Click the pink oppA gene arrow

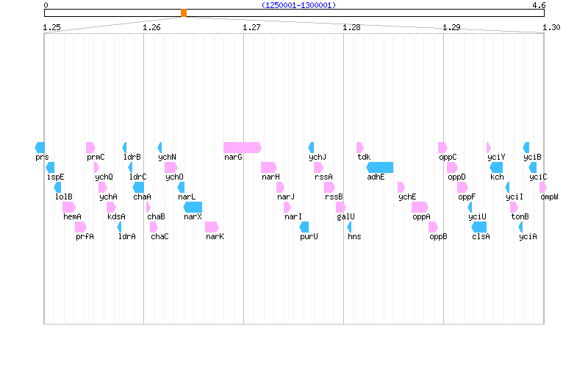(420, 207)
